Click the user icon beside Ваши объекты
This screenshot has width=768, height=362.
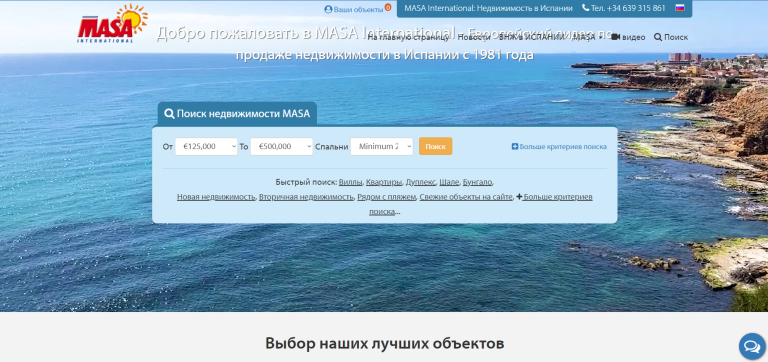(328, 9)
